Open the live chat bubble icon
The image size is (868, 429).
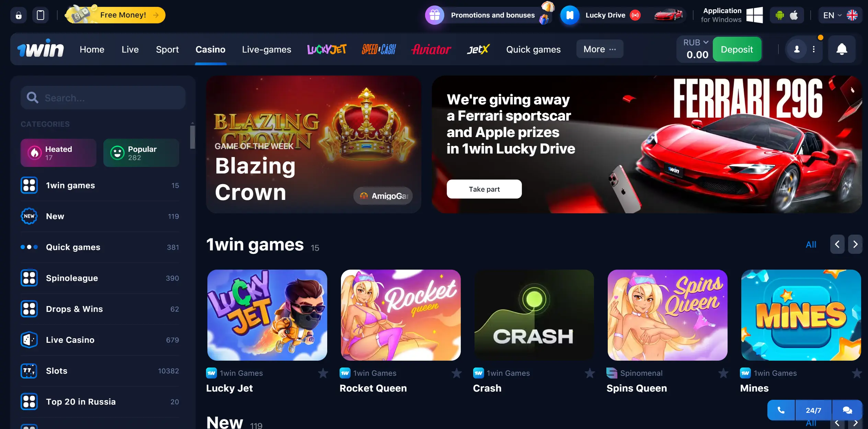tap(847, 410)
